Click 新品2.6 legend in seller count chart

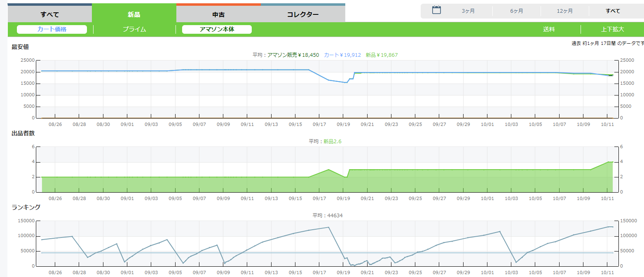332,141
